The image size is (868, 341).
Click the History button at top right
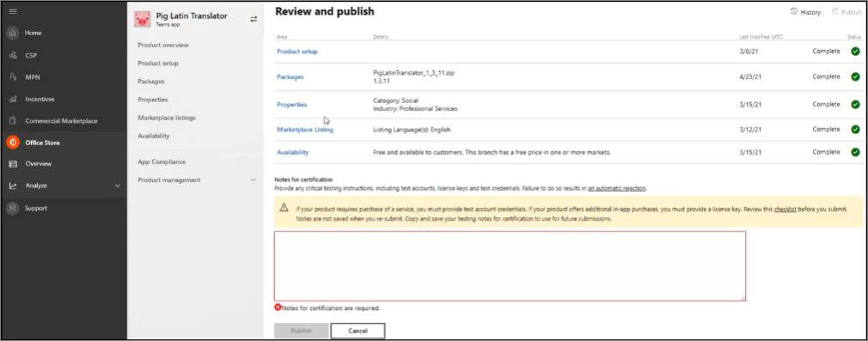pyautogui.click(x=805, y=12)
